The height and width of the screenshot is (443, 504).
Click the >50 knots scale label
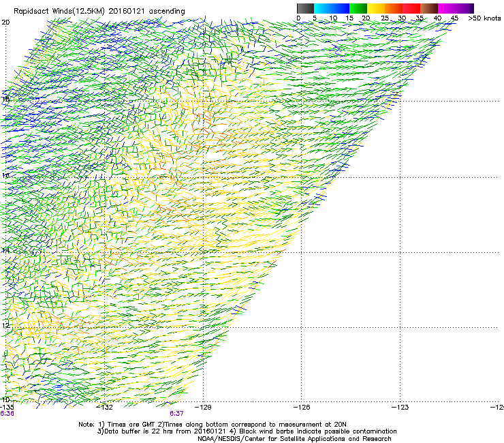[x=484, y=18]
